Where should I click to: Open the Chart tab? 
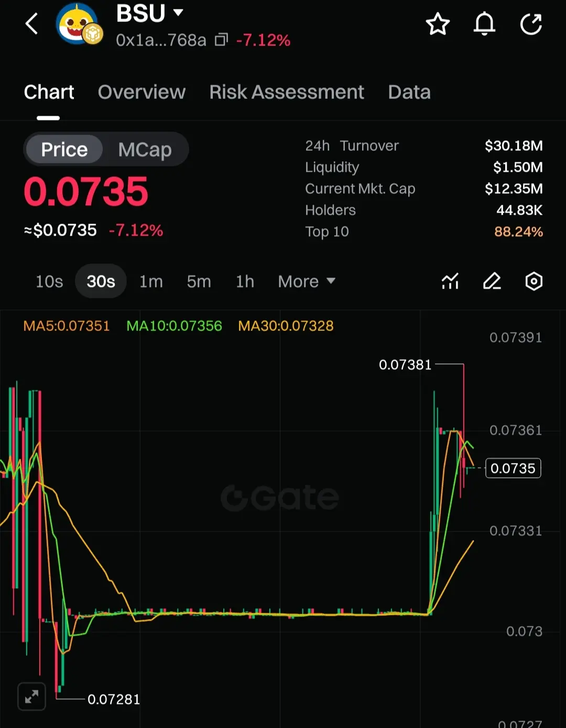[x=49, y=92]
